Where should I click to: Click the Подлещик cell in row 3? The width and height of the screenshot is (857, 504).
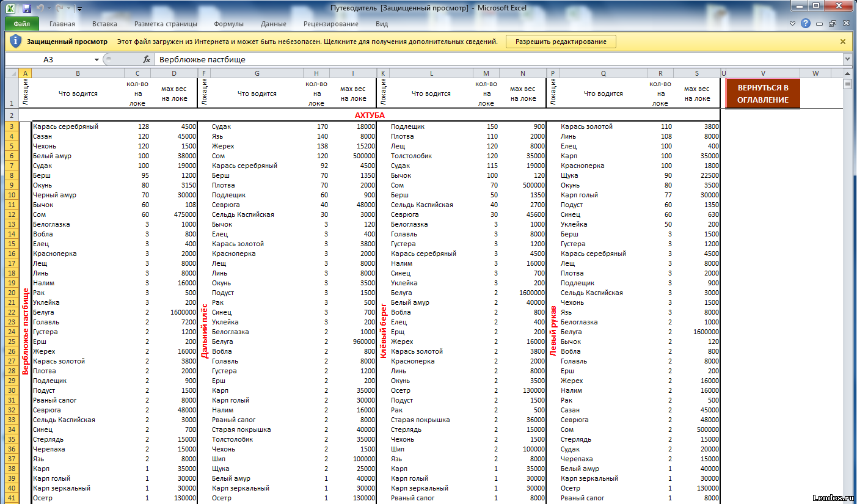(x=431, y=126)
